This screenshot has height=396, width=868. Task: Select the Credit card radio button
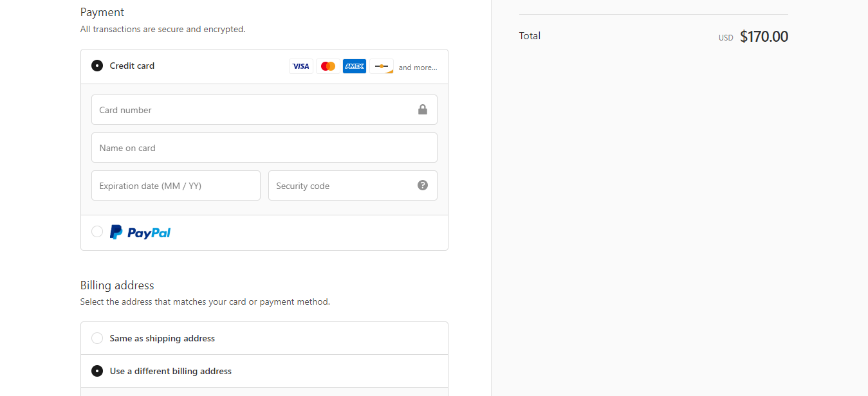point(97,66)
